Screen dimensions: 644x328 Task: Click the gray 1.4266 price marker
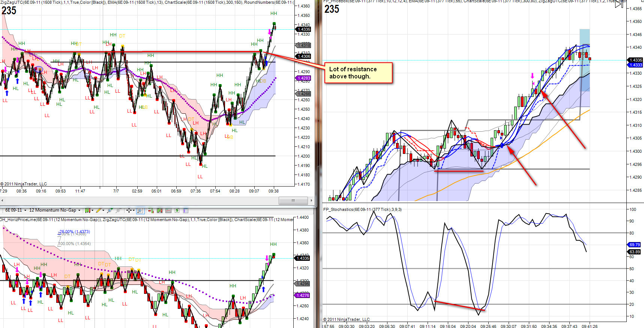point(303,94)
